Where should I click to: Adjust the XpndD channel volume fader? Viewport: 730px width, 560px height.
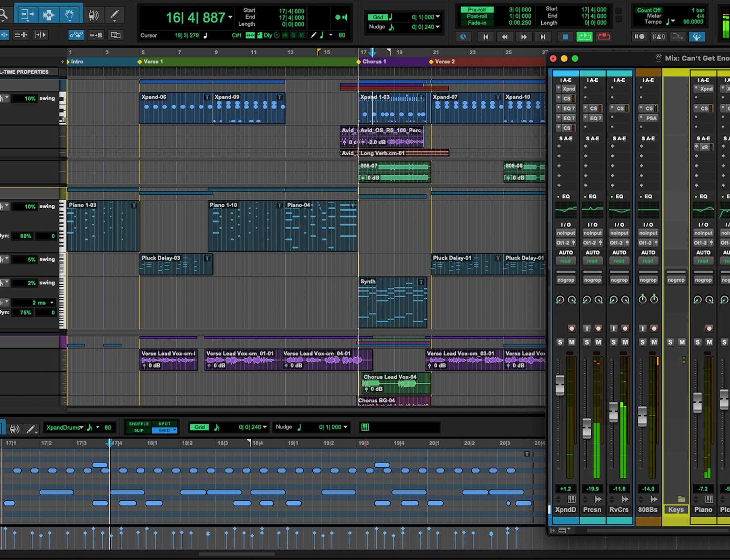coord(560,385)
